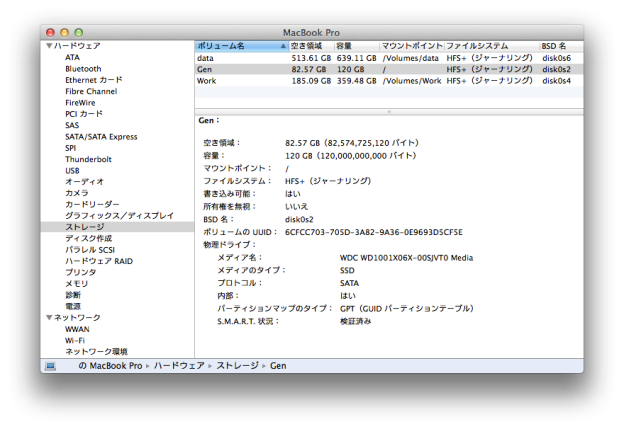
Task: Collapse the ネットワーク section triangle
Action: coord(49,318)
